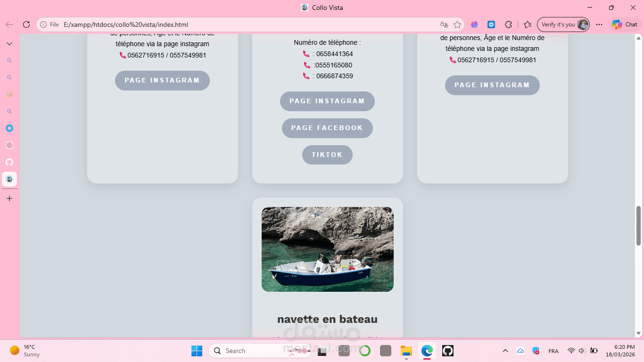Image resolution: width=644 pixels, height=362 pixels.
Task: Open the Extensions puzzle piece menu
Action: 508,25
